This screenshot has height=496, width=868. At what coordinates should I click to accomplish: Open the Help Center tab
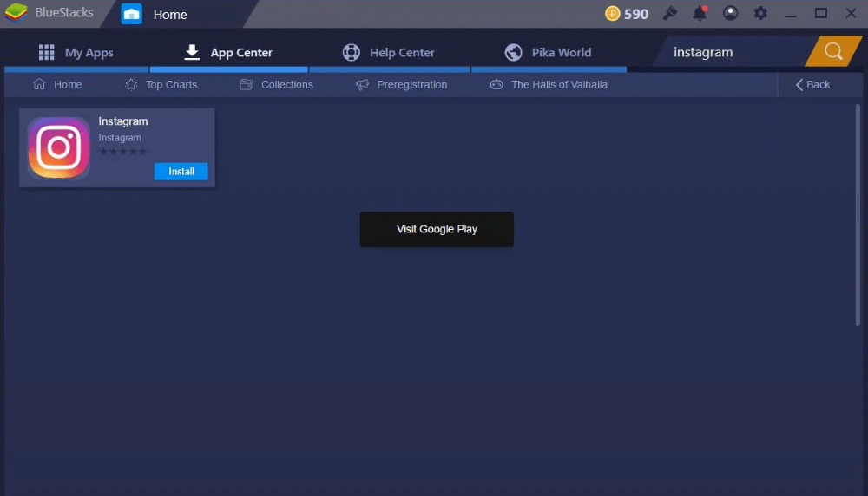click(389, 53)
